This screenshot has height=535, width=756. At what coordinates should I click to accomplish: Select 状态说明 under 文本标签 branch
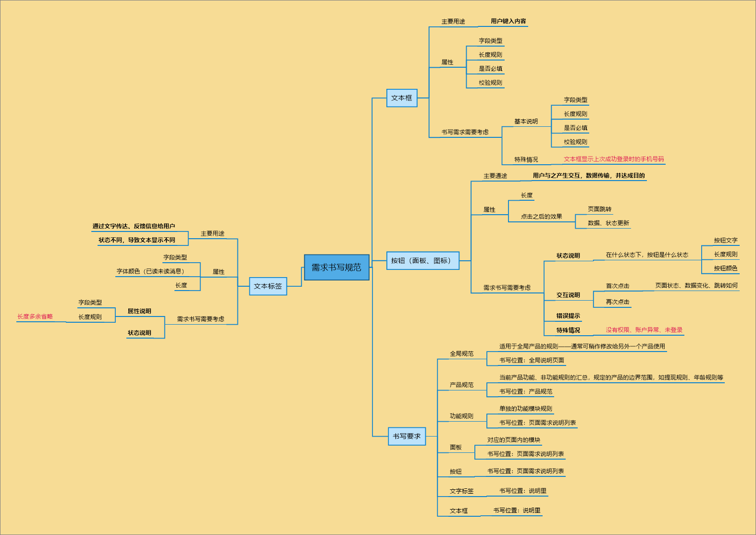coord(139,333)
